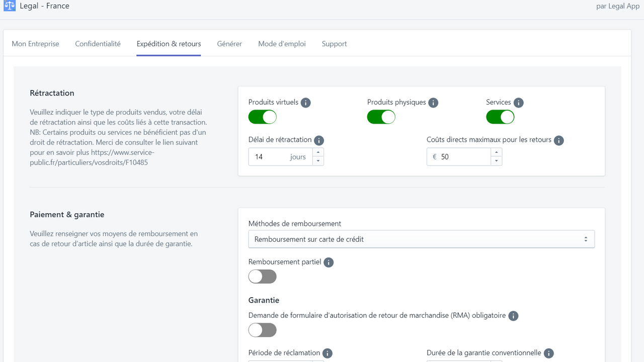Enable RMA obligatoire switch
The image size is (644, 362).
point(263,330)
